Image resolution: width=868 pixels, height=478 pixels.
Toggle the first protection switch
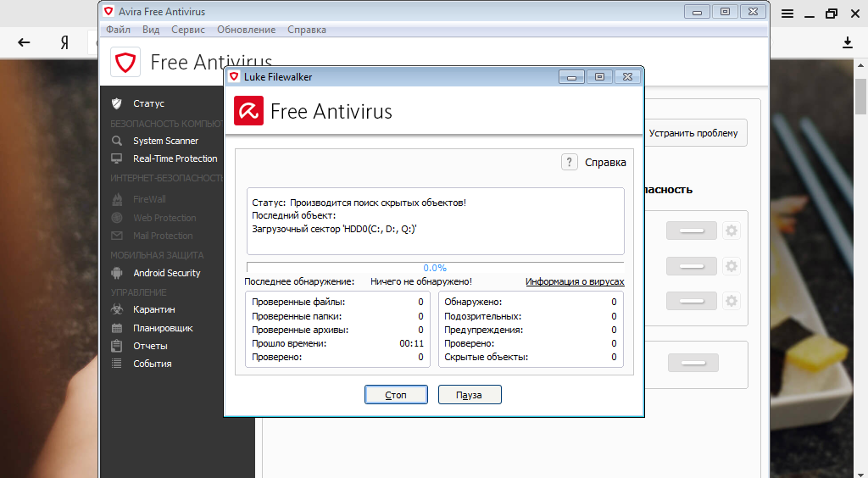[692, 231]
